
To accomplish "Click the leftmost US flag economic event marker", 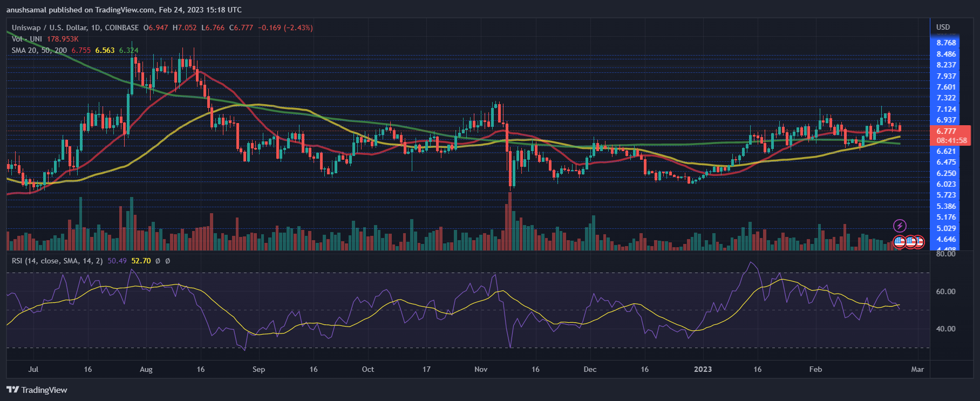I will coord(899,242).
